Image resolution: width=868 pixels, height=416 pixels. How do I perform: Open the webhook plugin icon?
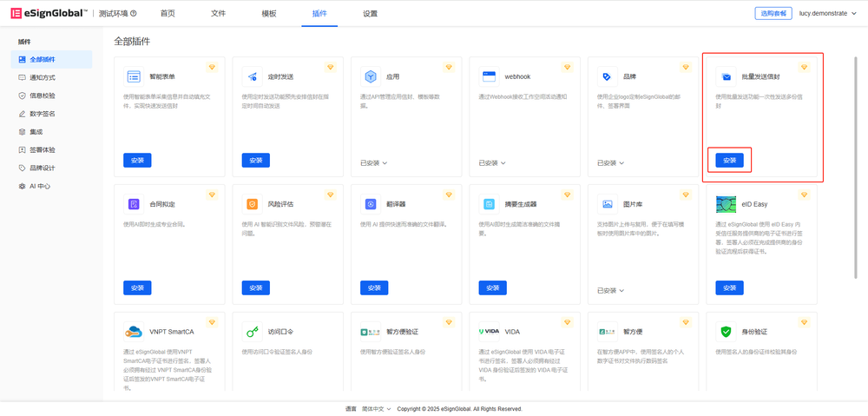[x=489, y=76]
